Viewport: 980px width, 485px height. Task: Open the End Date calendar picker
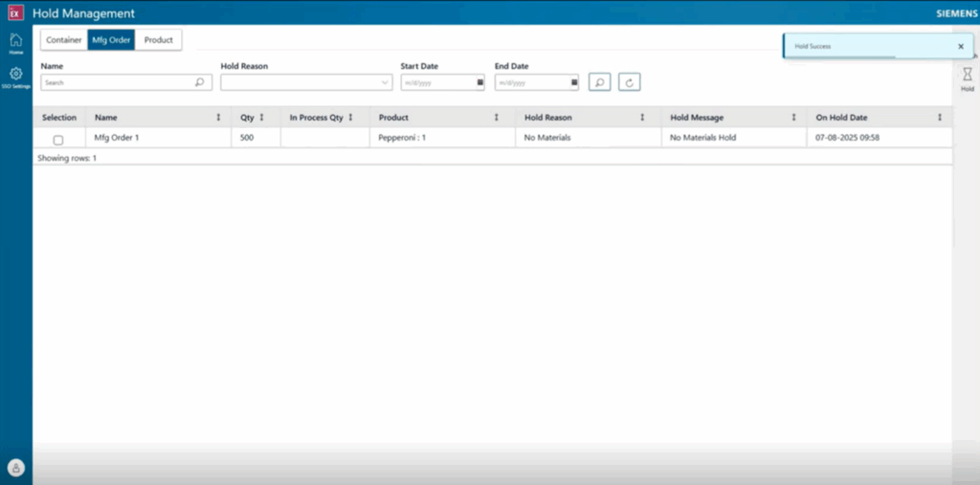click(574, 83)
